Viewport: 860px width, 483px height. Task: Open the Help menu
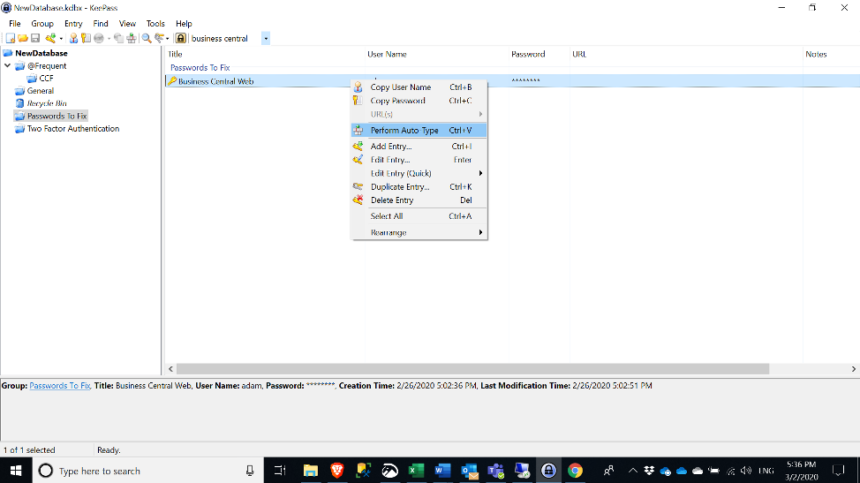click(x=184, y=24)
